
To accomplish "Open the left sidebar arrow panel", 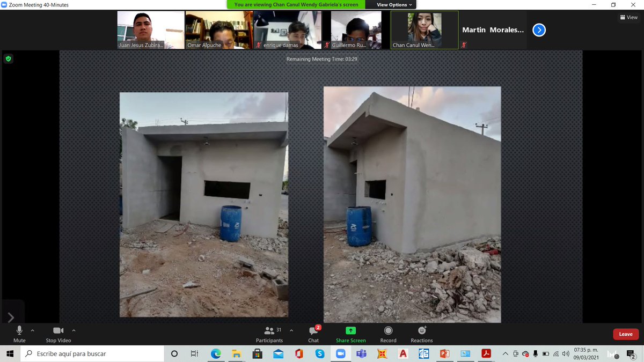I will coord(11,316).
